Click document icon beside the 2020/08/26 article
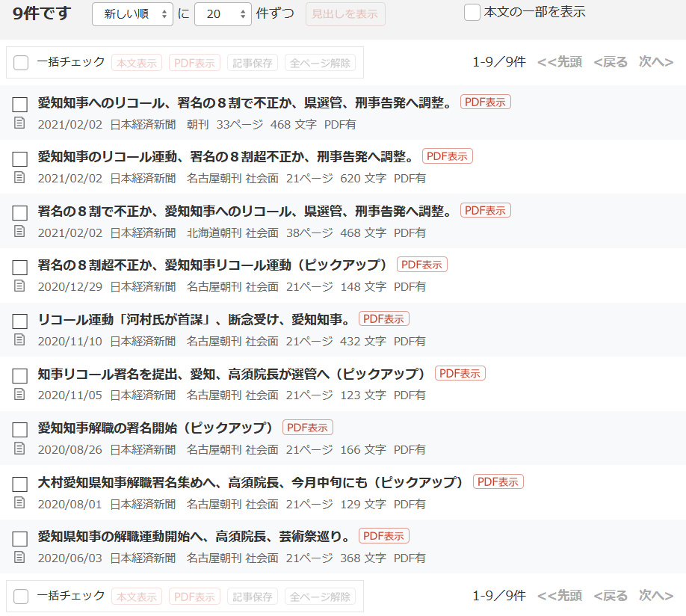This screenshot has height=616, width=686. [19, 449]
